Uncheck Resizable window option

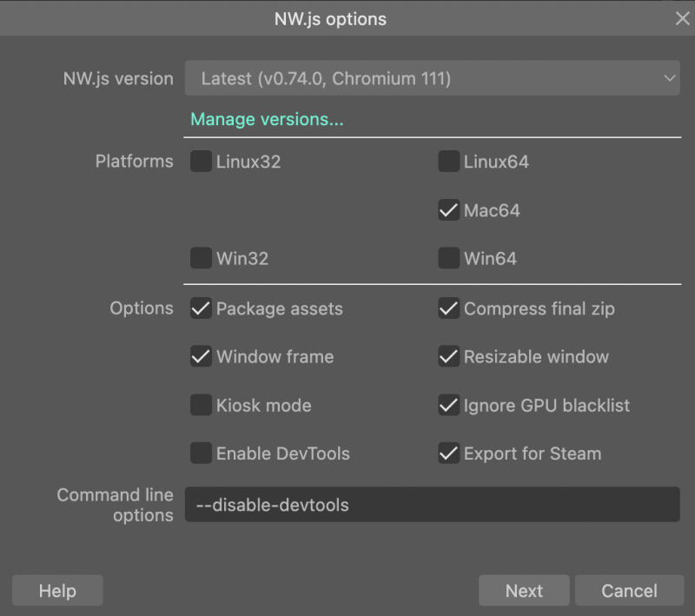[x=448, y=356]
